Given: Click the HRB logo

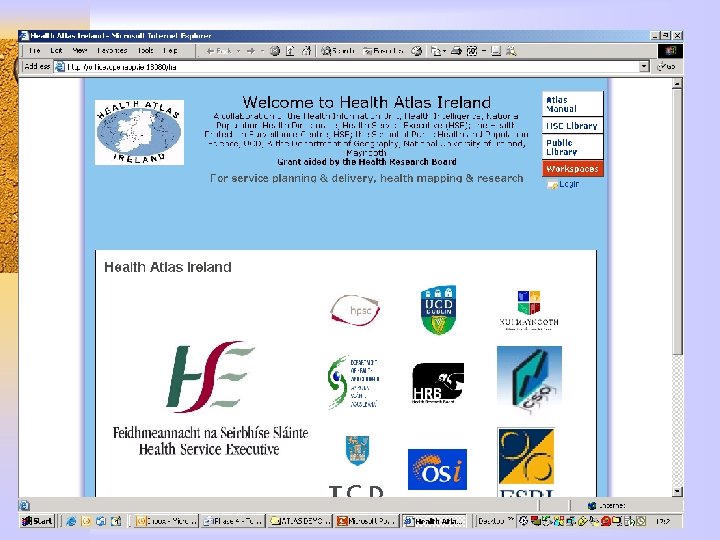Looking at the screenshot, I should point(438,382).
